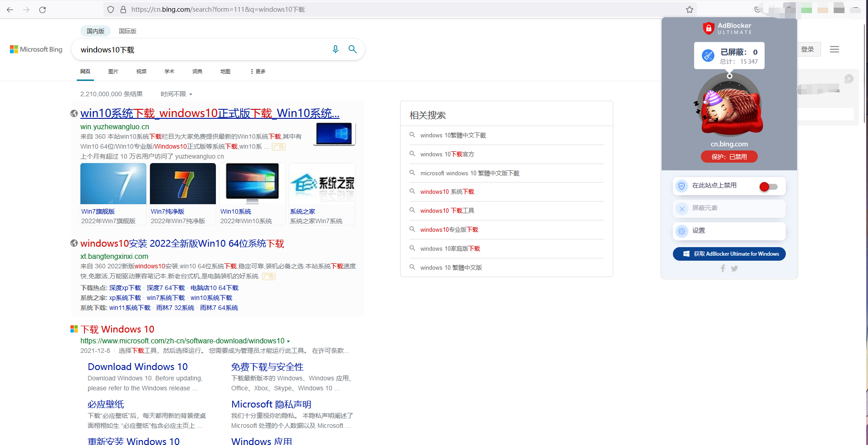Viewport: 868px width, 445px height.
Task: Open windows10安装 2022全新版Win10 result
Action: [182, 244]
